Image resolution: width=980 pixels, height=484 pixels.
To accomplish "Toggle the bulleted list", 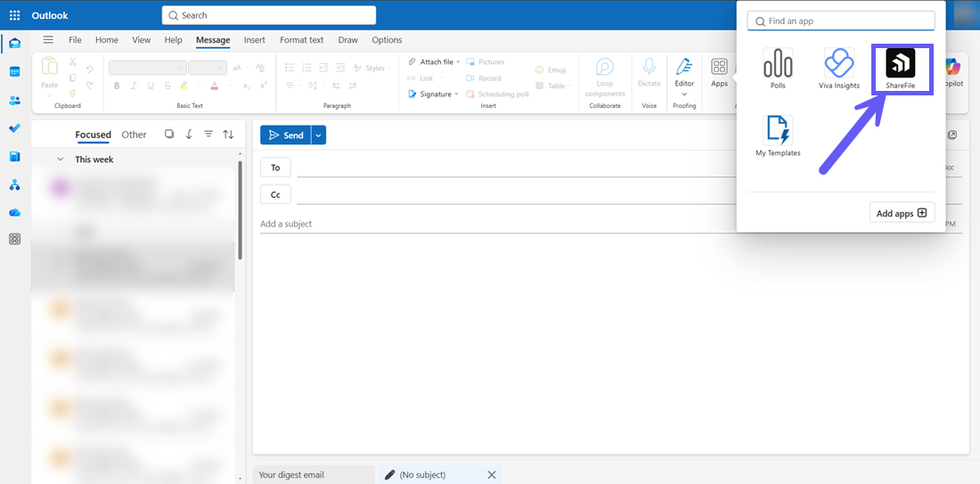I will [290, 68].
